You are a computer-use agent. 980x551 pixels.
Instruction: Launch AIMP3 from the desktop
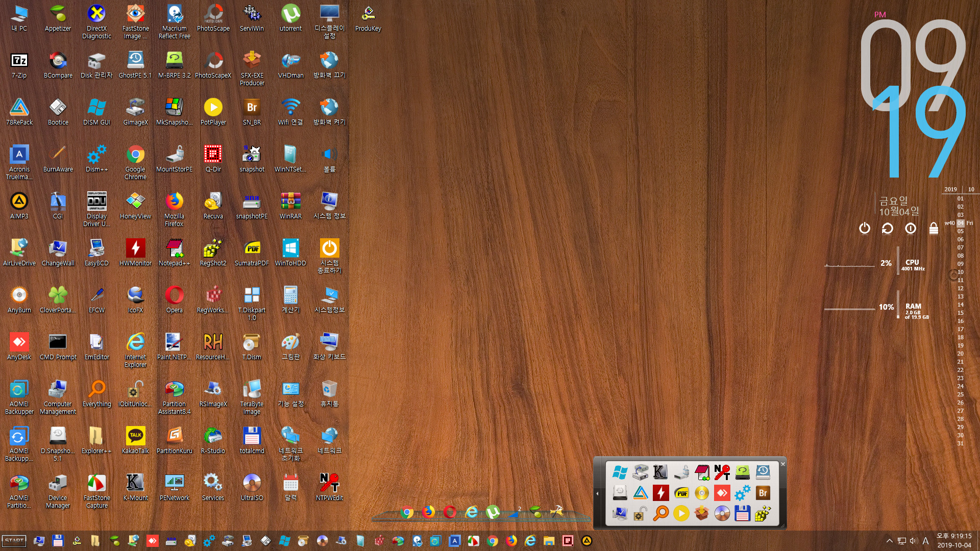[19, 206]
